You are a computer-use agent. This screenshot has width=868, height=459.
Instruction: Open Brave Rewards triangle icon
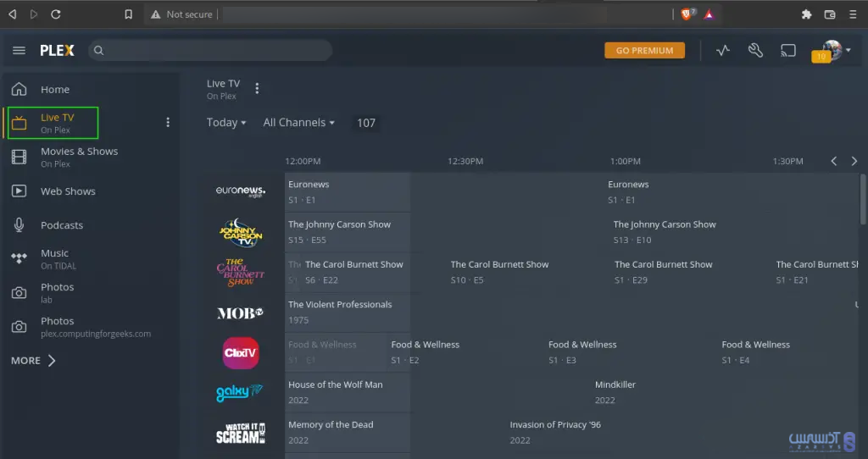(x=709, y=14)
